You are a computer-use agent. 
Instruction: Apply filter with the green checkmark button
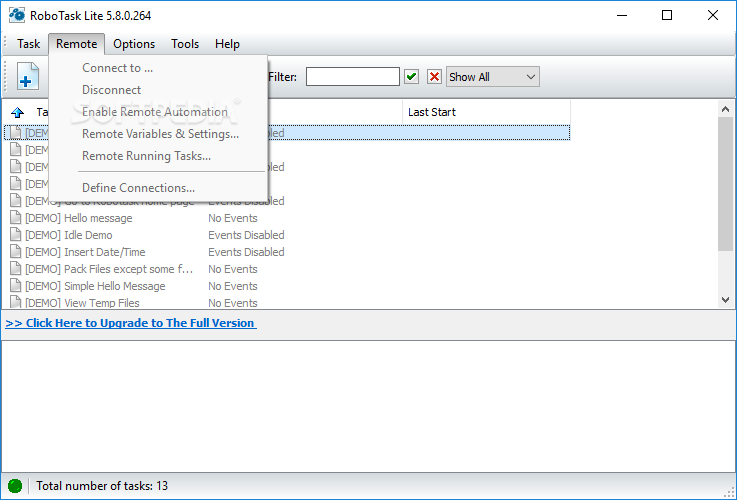coord(411,77)
